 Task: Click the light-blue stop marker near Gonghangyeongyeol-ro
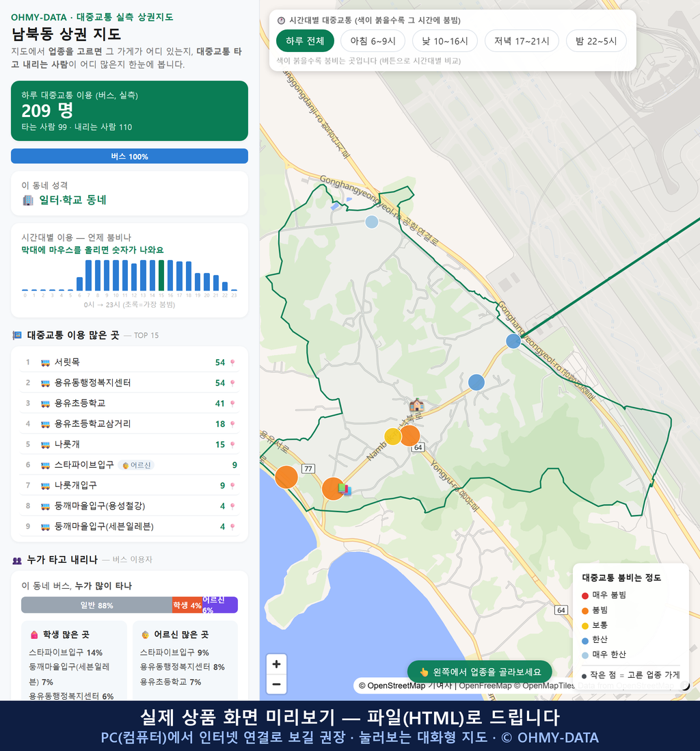pos(372,222)
